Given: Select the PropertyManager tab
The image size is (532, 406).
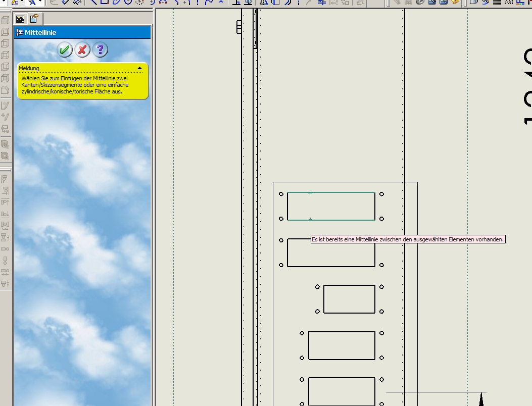Looking at the screenshot, I should pyautogui.click(x=34, y=19).
